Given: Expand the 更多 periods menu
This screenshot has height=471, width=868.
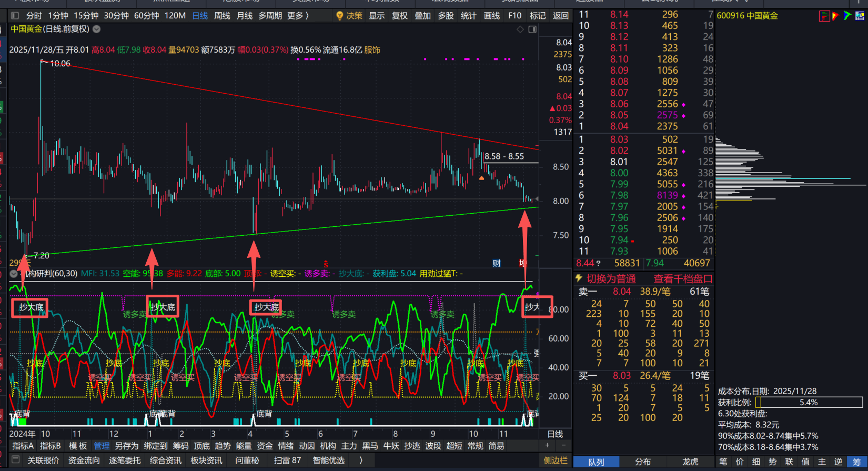Looking at the screenshot, I should 298,16.
